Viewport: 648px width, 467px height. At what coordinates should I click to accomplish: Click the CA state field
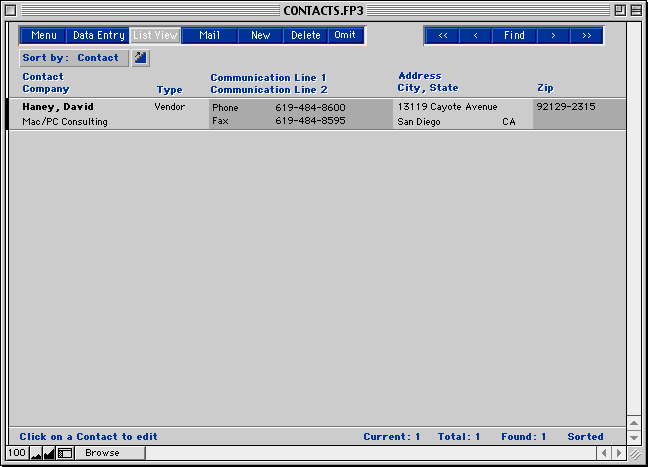509,122
